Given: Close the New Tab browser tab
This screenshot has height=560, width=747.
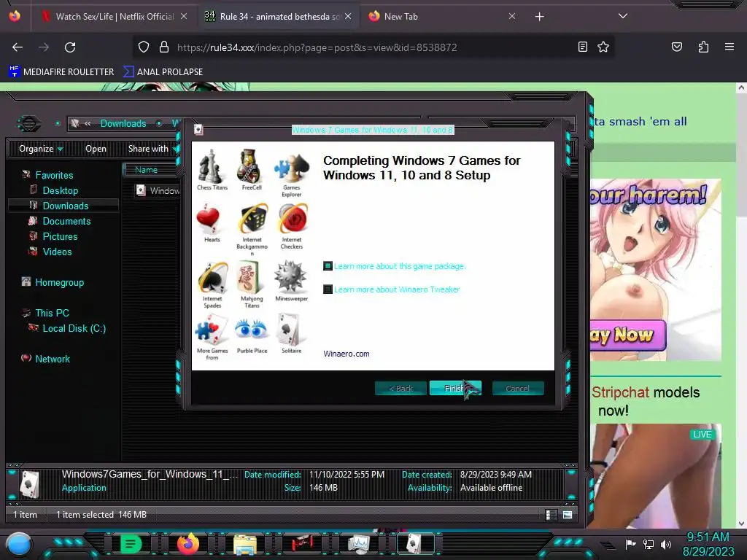Looking at the screenshot, I should (x=511, y=16).
